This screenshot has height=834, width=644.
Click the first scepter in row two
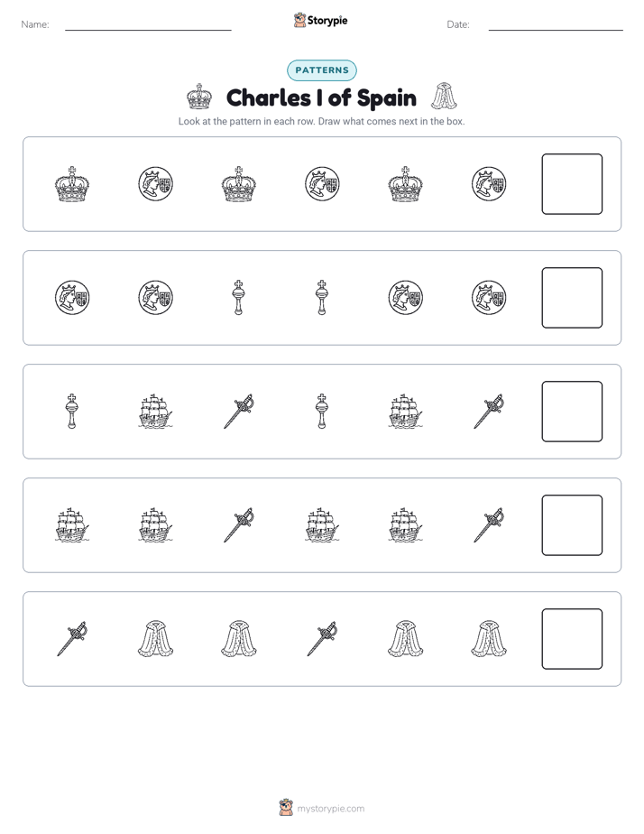(239, 298)
